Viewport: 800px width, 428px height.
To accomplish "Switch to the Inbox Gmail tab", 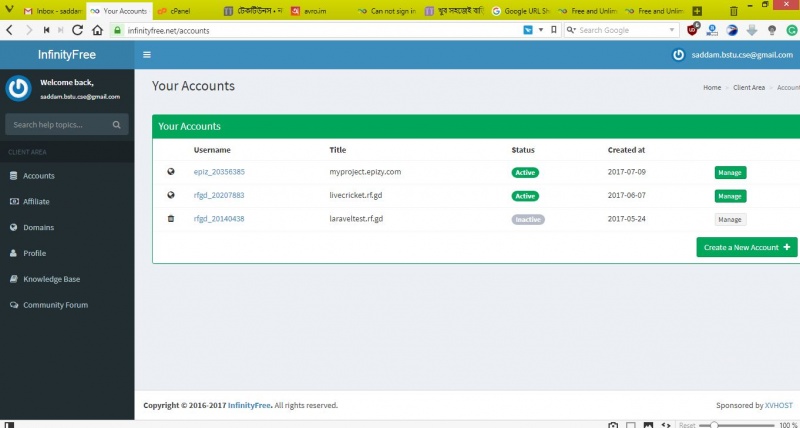I will [53, 11].
